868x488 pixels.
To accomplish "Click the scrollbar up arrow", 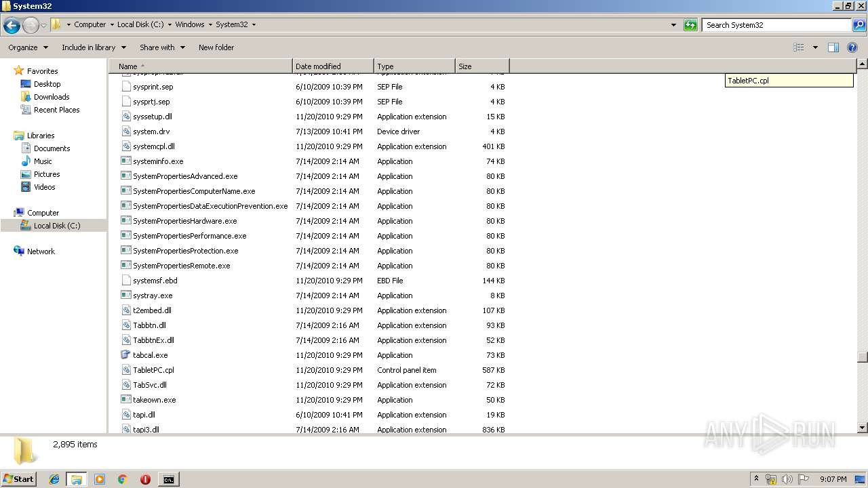I will (862, 64).
